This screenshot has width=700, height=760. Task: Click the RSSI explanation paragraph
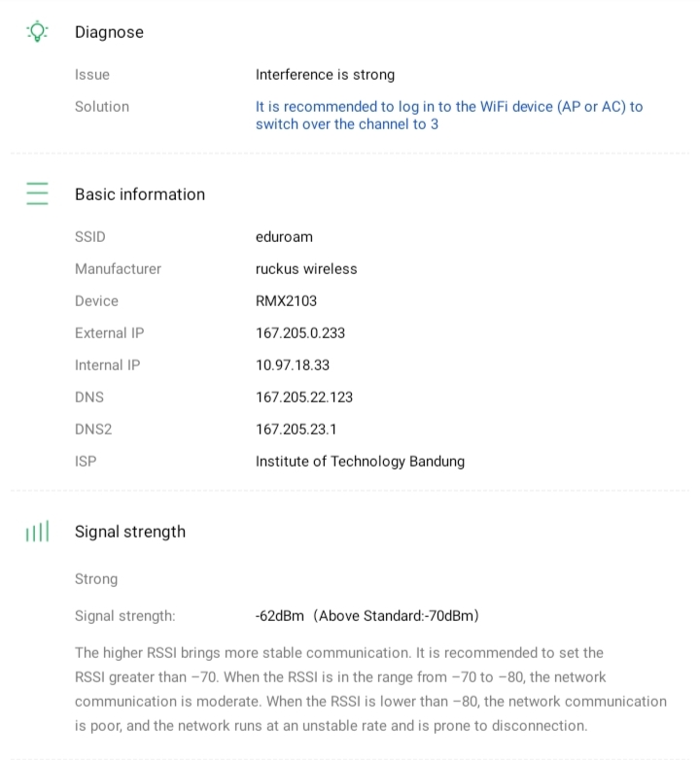pos(370,689)
